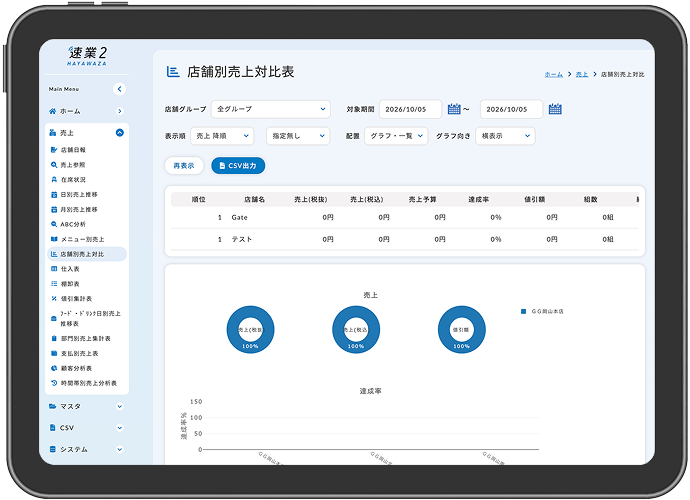Image resolution: width=690 pixels, height=500 pixels.
Task: Click the 値引集計表 percent icon
Action: (x=54, y=299)
